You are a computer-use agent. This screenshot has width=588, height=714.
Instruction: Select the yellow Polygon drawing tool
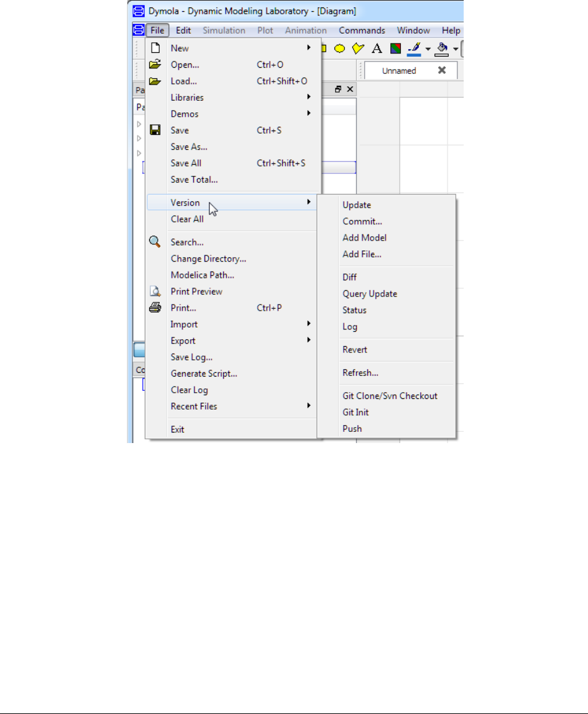358,48
